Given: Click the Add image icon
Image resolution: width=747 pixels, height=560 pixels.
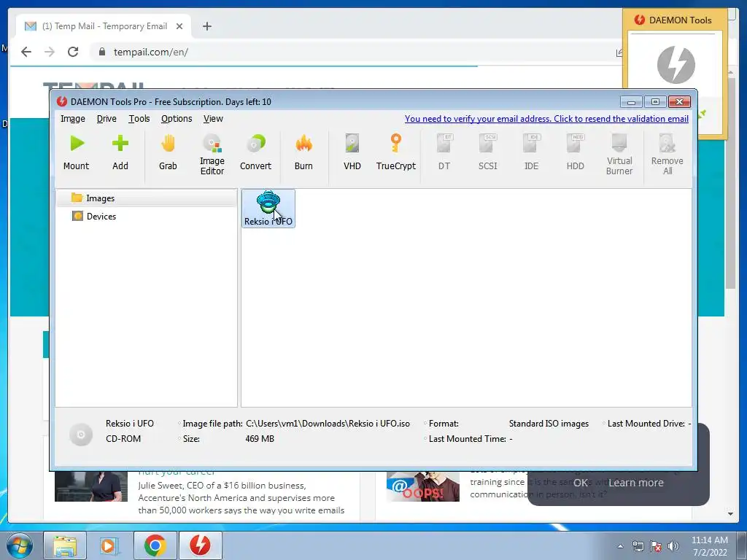Looking at the screenshot, I should coord(120,152).
